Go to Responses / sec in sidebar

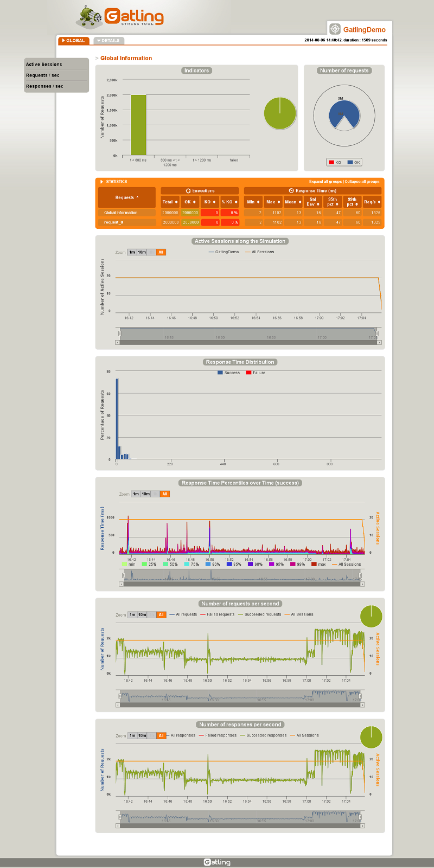[x=45, y=86]
